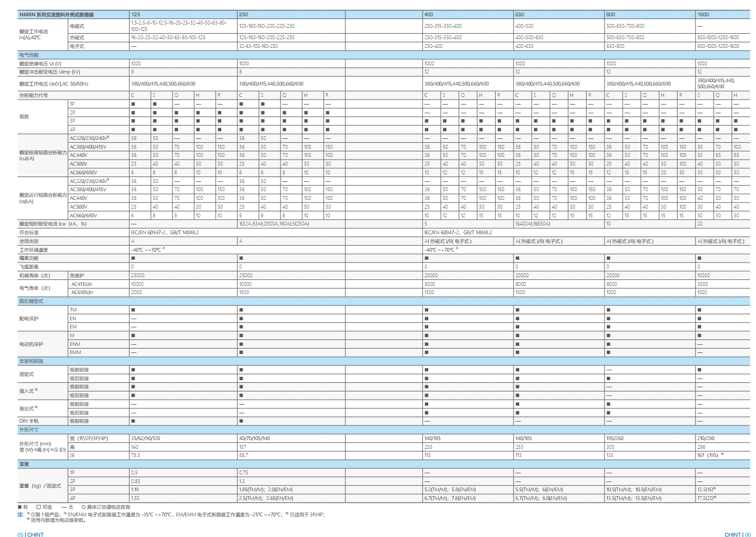Viewport: 756px width, 537px height.
Task: Click the empty square legend symbol for 可选
Action: (x=39, y=507)
